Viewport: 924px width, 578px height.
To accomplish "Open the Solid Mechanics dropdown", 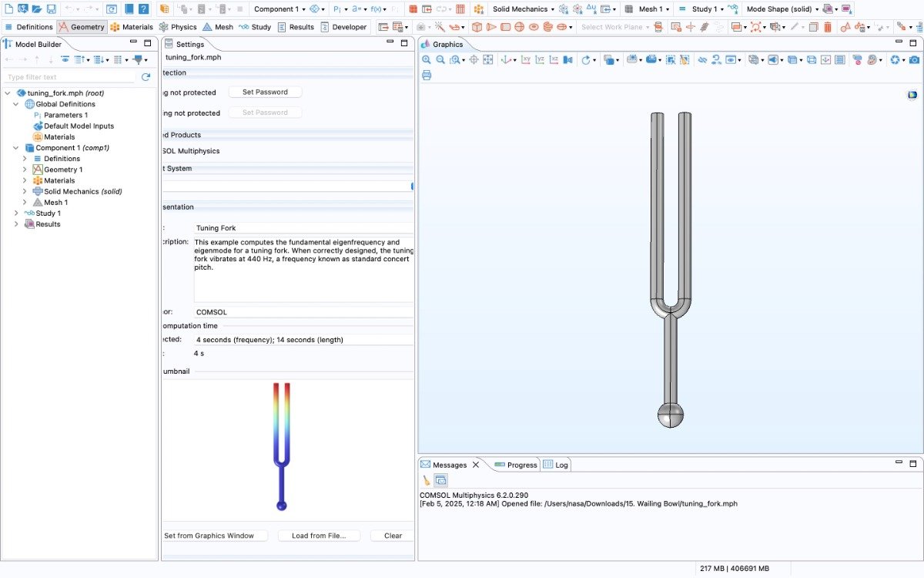I will click(x=524, y=9).
